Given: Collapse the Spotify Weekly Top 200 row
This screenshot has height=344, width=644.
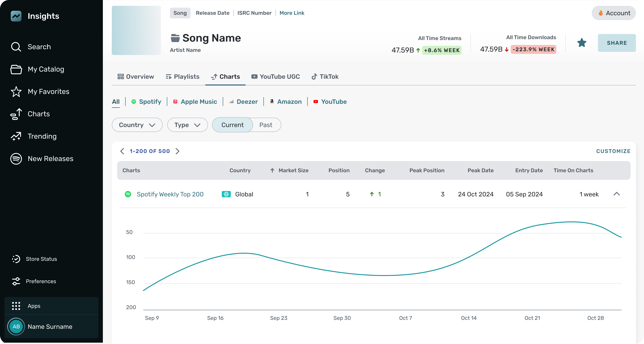Looking at the screenshot, I should 616,194.
